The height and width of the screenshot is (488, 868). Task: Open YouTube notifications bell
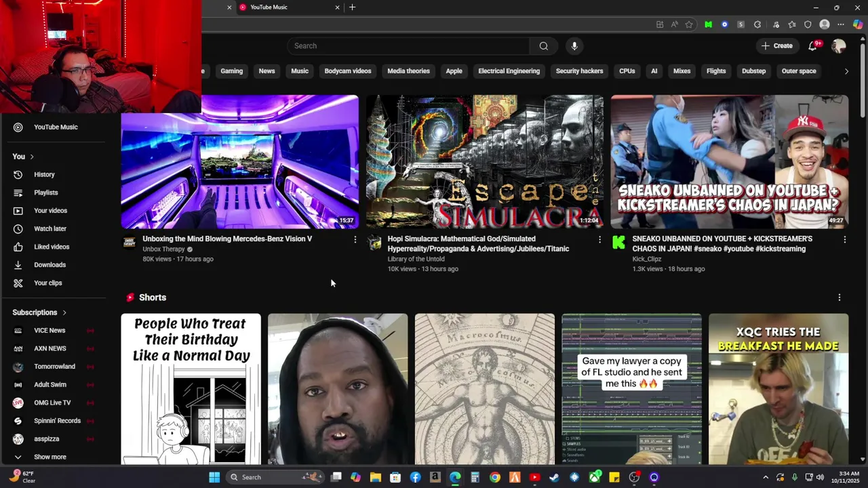(x=812, y=46)
